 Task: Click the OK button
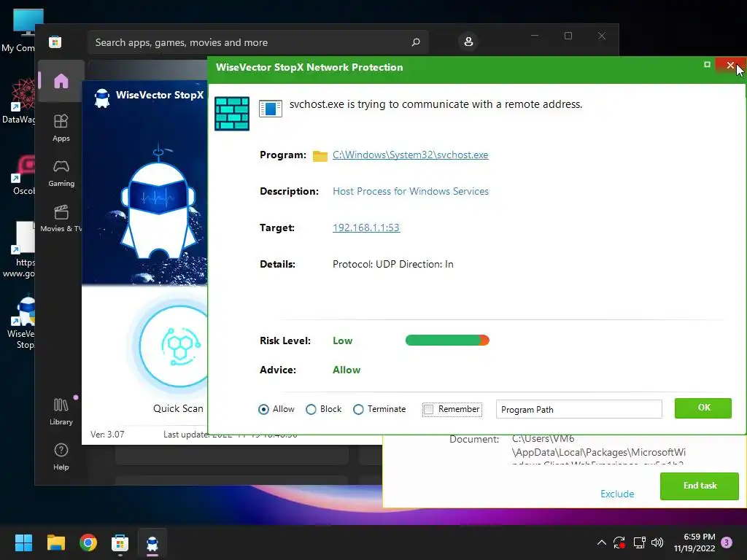click(x=703, y=408)
